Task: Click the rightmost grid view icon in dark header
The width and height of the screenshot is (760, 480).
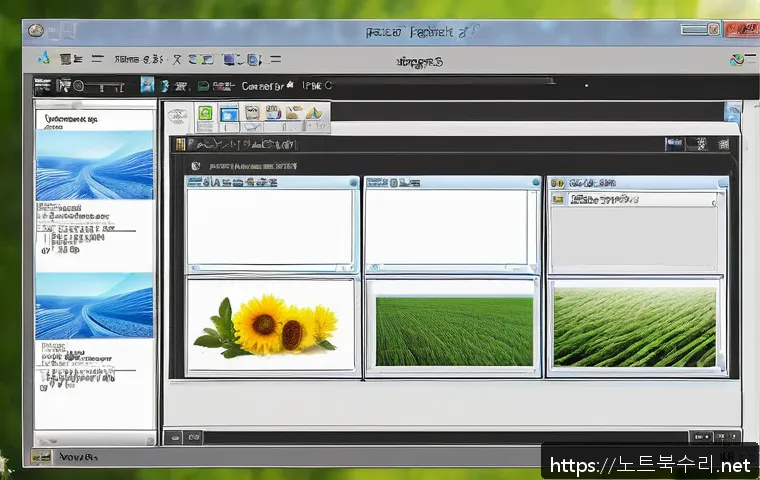Action: [x=723, y=144]
